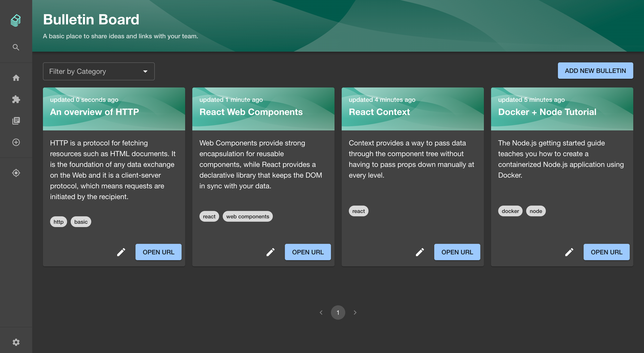Click the 'http' tag chip
Image resolution: width=644 pixels, height=353 pixels.
tap(58, 222)
